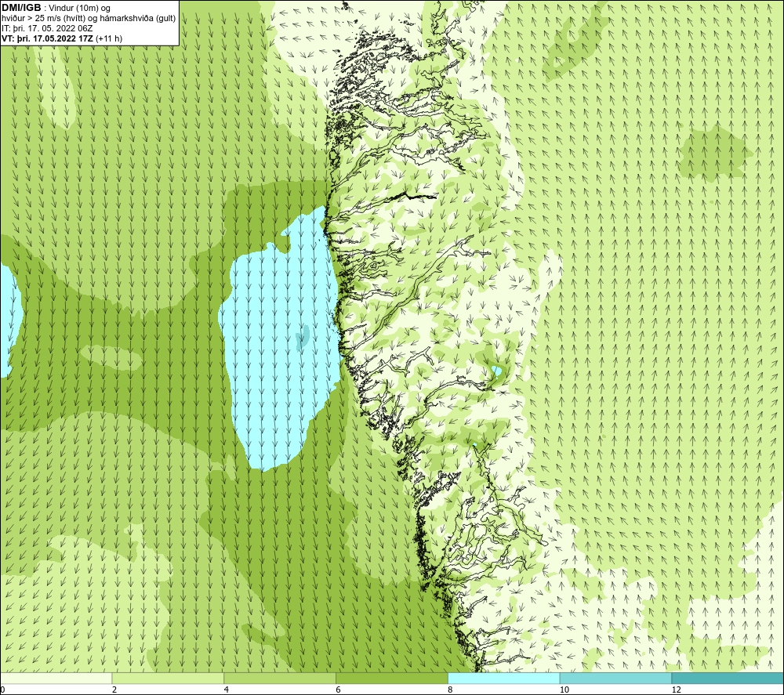Click the scale label '8'
Viewport: 784px width, 695px height.
[x=450, y=690]
